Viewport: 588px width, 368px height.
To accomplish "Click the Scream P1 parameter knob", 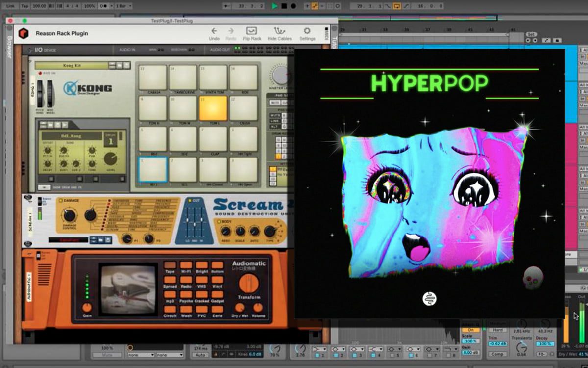I will click(127, 238).
